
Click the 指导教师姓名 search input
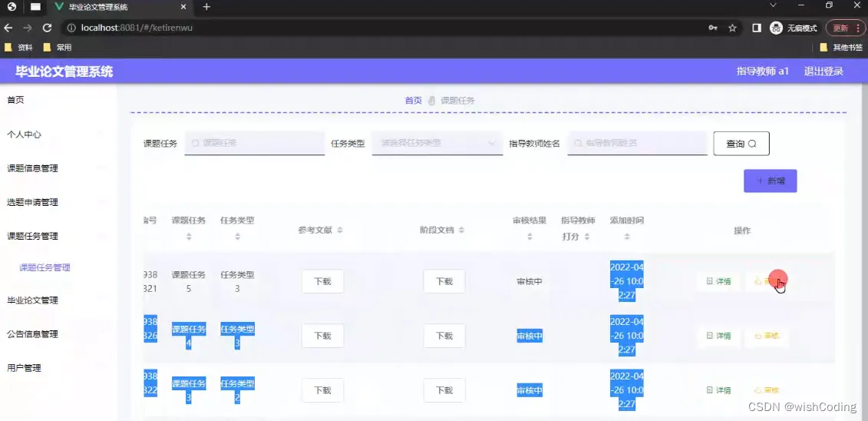tap(637, 143)
